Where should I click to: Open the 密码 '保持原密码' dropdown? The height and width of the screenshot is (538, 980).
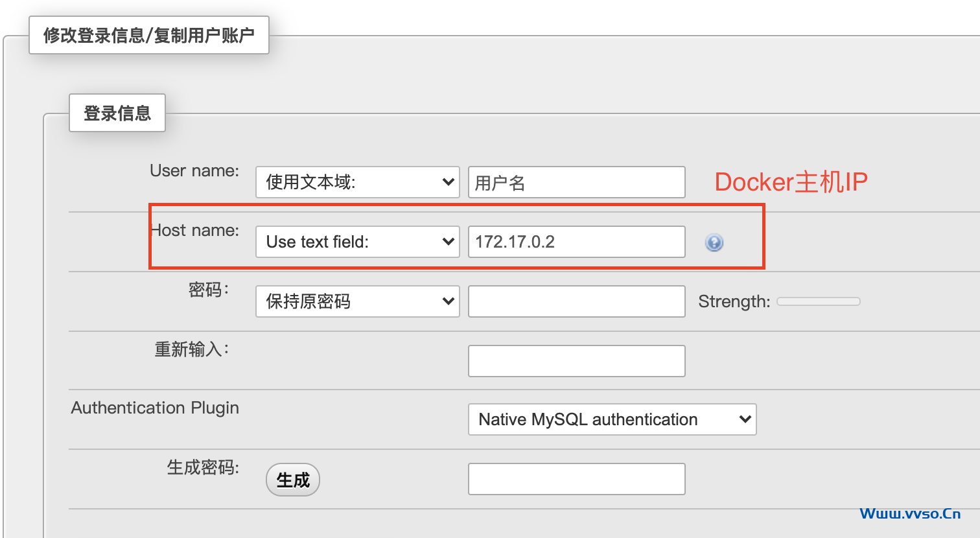(358, 301)
